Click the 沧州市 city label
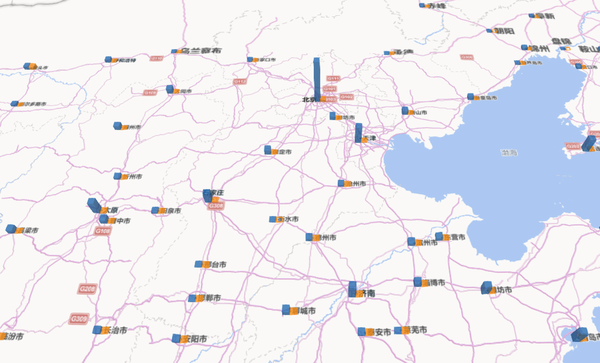The height and width of the screenshot is (363, 600). coord(355,184)
